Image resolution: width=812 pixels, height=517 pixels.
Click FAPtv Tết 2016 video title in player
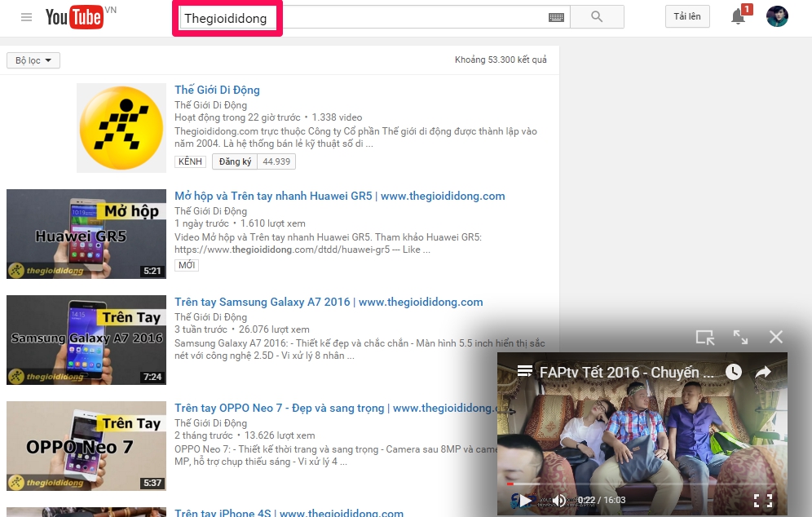pyautogui.click(x=627, y=373)
